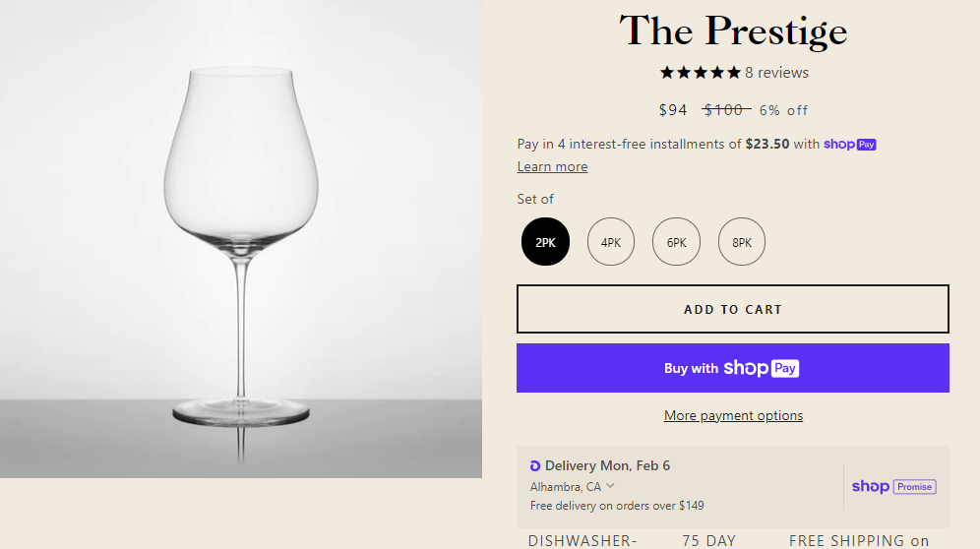Image resolution: width=980 pixels, height=549 pixels.
Task: Click the 75 DAY feature text
Action: [x=708, y=540]
